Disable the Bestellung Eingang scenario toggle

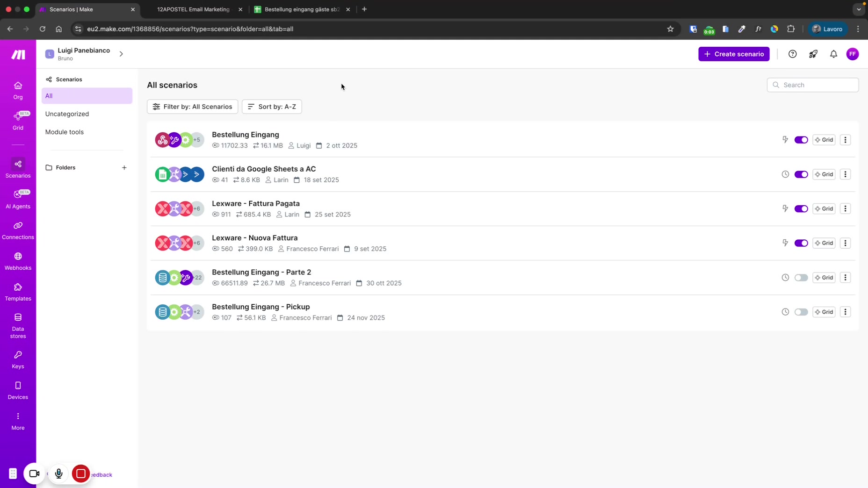(x=801, y=140)
